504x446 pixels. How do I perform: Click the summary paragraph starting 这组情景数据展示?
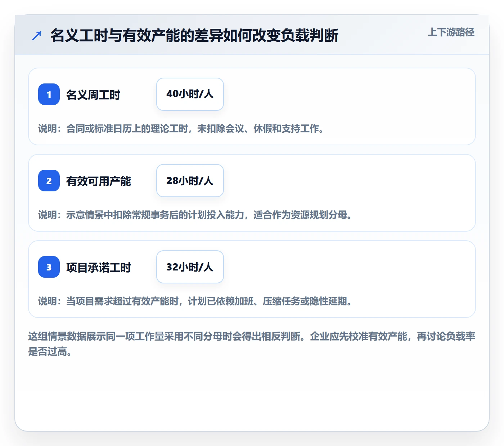click(x=252, y=344)
